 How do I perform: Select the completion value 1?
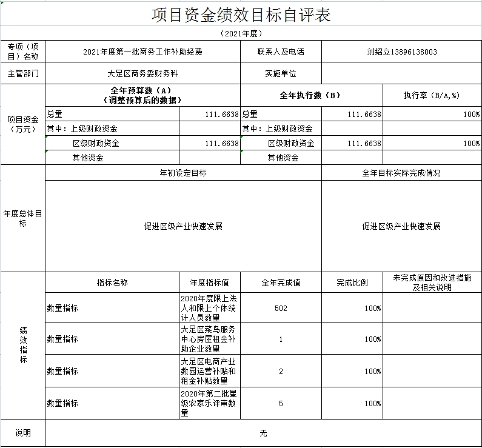pyautogui.click(x=281, y=339)
